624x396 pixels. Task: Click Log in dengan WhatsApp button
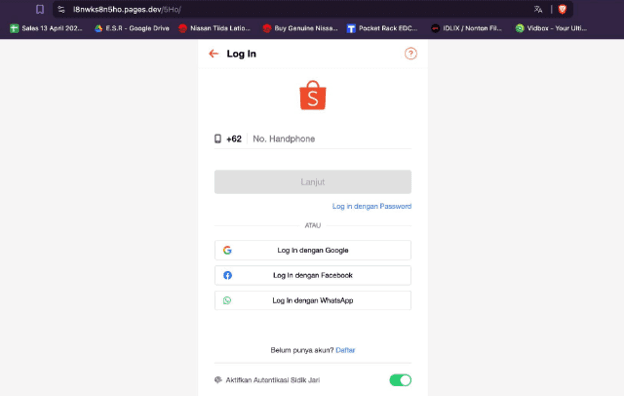click(313, 300)
